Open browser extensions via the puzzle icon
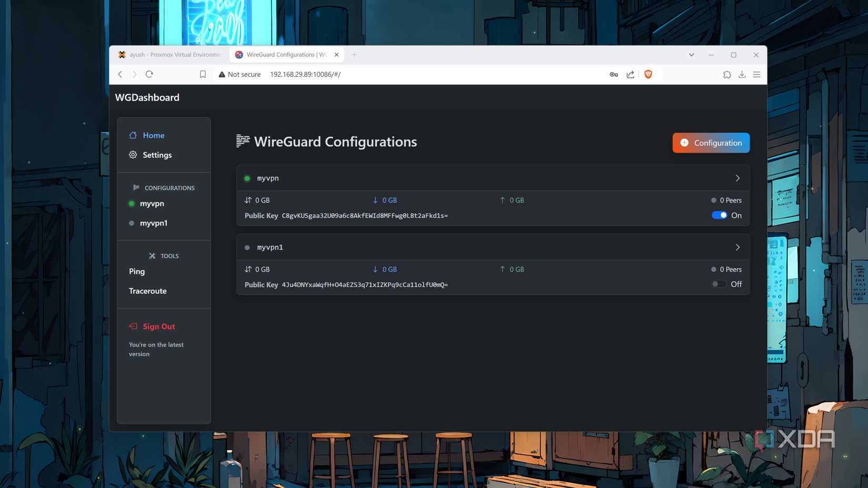This screenshot has height=488, width=868. pyautogui.click(x=727, y=74)
